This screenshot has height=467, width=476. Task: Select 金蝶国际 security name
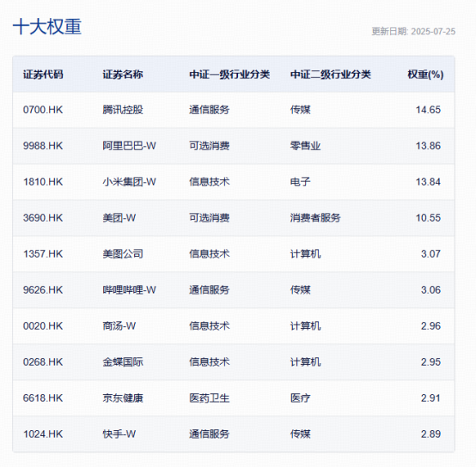click(x=123, y=361)
